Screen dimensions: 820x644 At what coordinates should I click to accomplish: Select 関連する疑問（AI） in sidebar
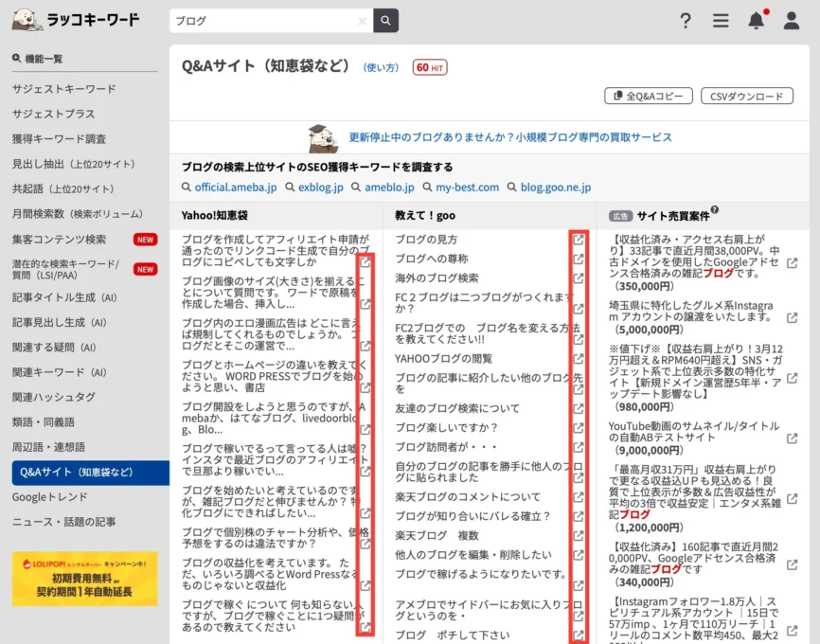pyautogui.click(x=54, y=348)
